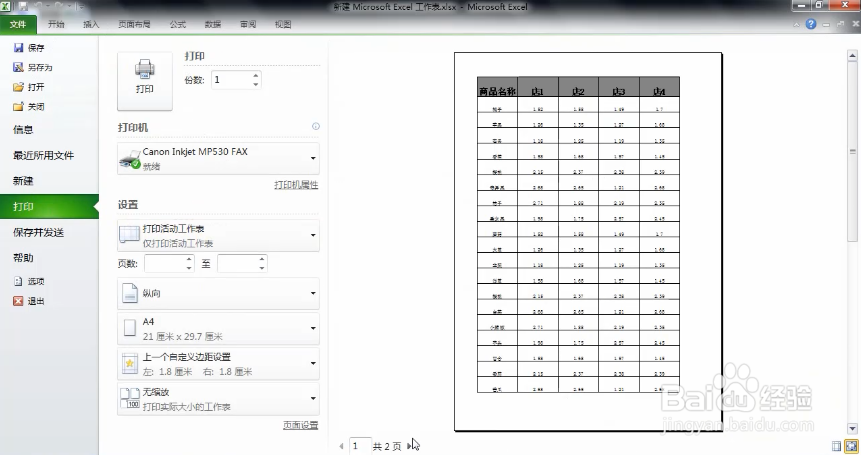Image resolution: width=861 pixels, height=455 pixels.
Task: Go to next page arrow in preview
Action: point(410,446)
